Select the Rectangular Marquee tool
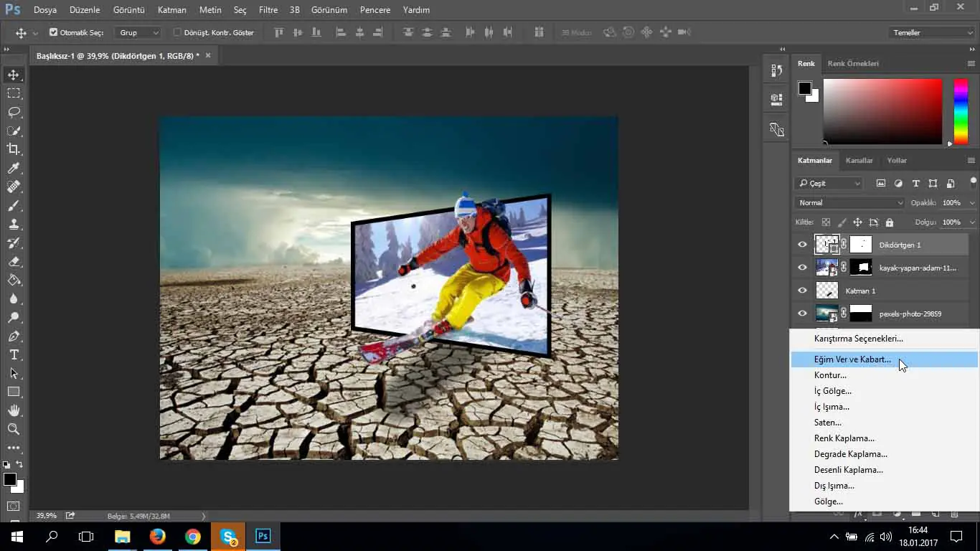Image resolution: width=980 pixels, height=551 pixels. tap(14, 93)
